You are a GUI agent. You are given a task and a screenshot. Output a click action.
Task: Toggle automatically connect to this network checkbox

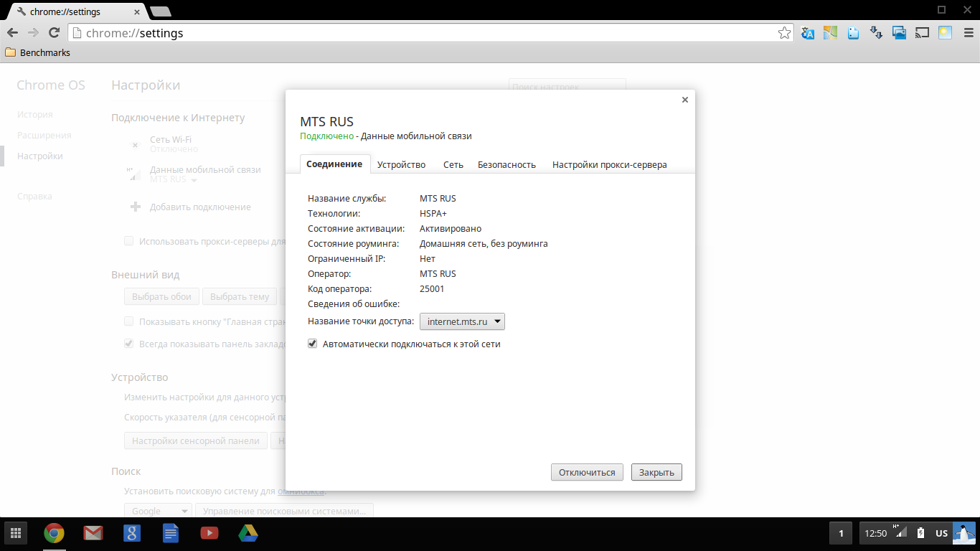click(312, 344)
